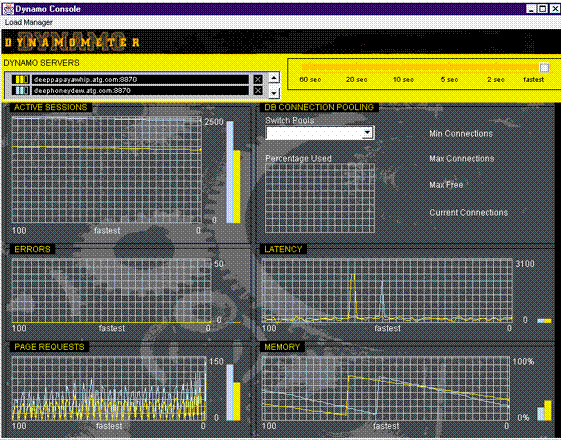This screenshot has height=440, width=561.
Task: Open the Switch Pools dropdown arrow
Action: pyautogui.click(x=367, y=133)
